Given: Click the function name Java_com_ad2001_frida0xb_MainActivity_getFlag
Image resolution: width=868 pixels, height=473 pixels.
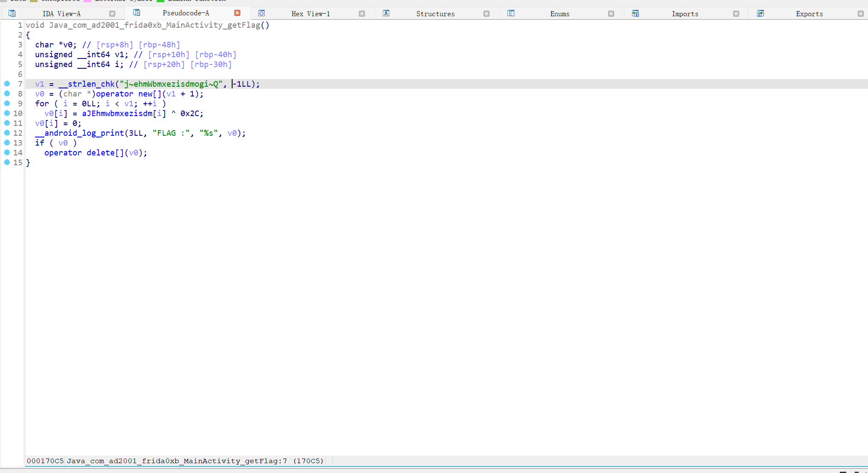Looking at the screenshot, I should [x=154, y=25].
